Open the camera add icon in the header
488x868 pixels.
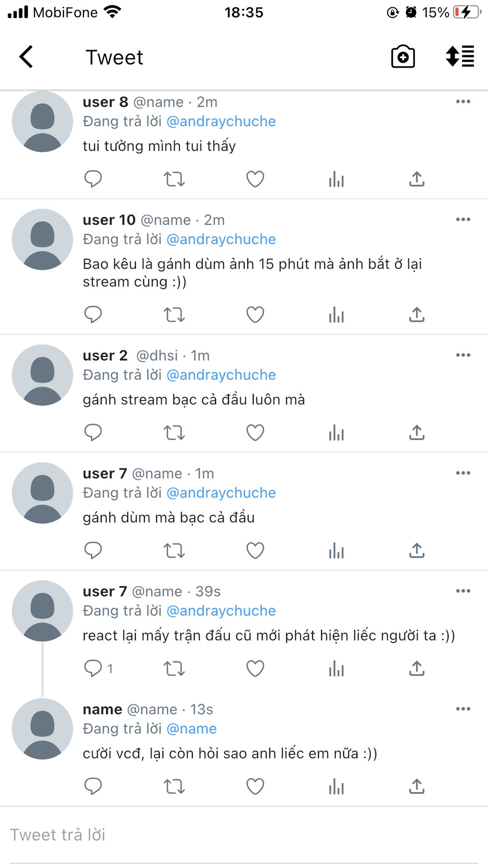pyautogui.click(x=403, y=57)
